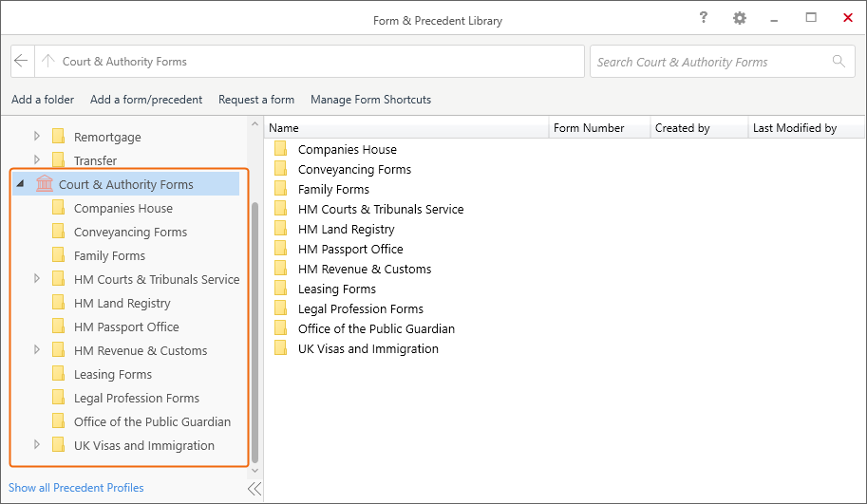Click the Court & Authority Forms building icon
Viewport: 867px width, 504px height.
point(45,183)
